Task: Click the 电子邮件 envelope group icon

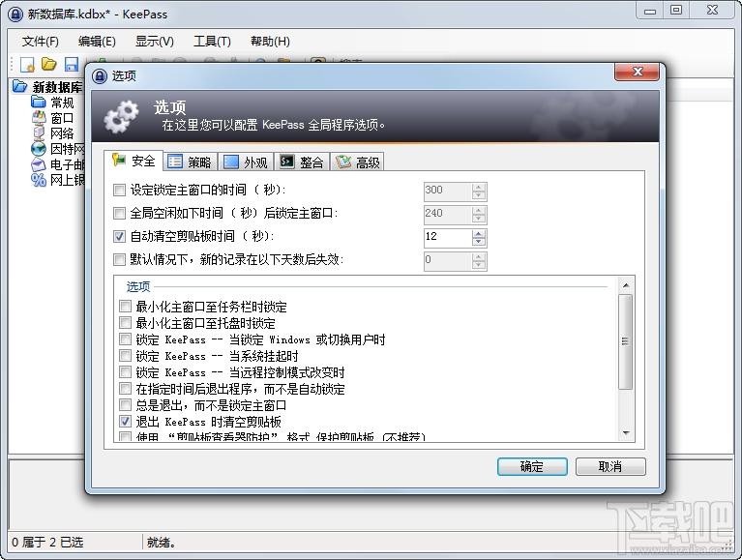Action: (39, 164)
